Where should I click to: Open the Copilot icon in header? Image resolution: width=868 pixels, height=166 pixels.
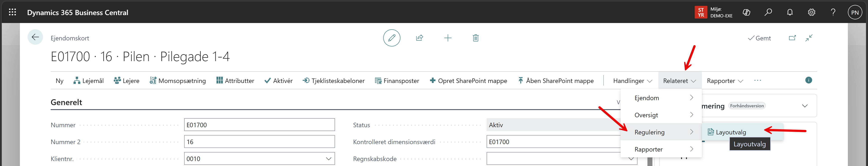click(x=746, y=12)
